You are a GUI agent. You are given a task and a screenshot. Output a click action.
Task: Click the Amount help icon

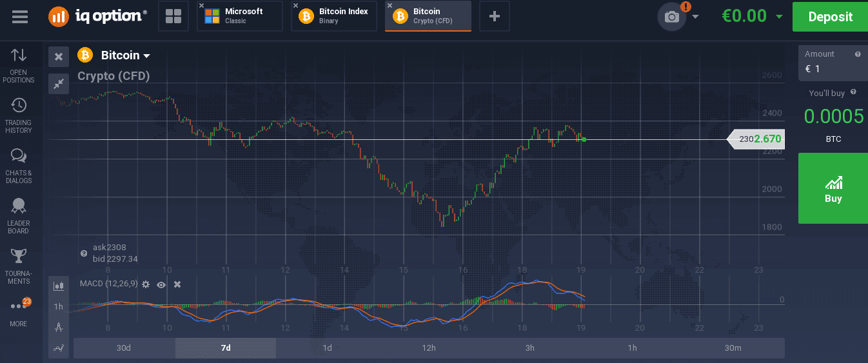click(858, 54)
